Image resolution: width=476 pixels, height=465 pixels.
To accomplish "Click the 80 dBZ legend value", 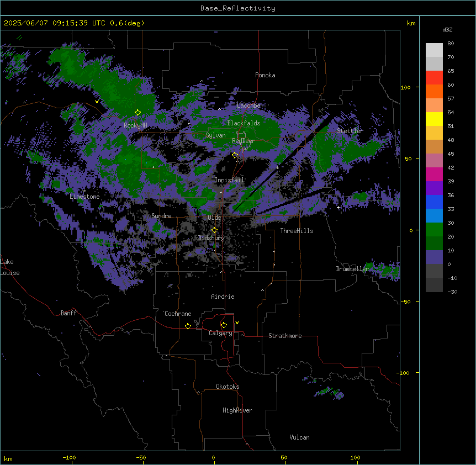I will [451, 44].
